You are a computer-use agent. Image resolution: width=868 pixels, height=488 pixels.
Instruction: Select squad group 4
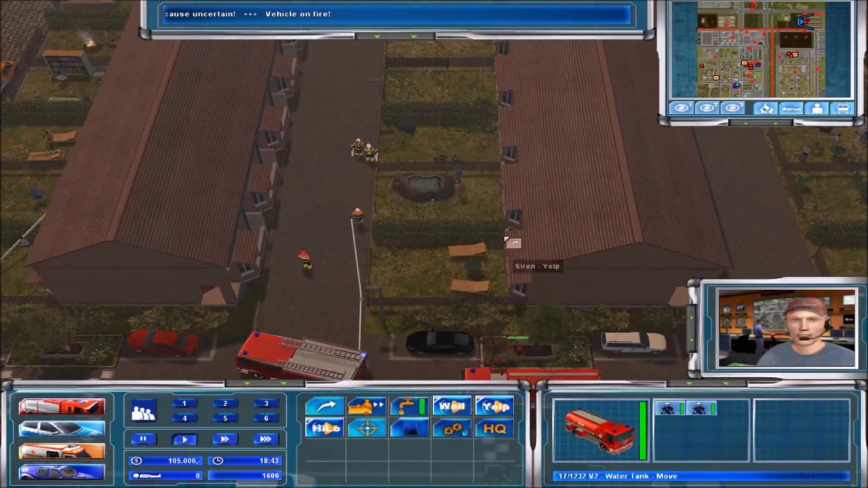(x=184, y=418)
